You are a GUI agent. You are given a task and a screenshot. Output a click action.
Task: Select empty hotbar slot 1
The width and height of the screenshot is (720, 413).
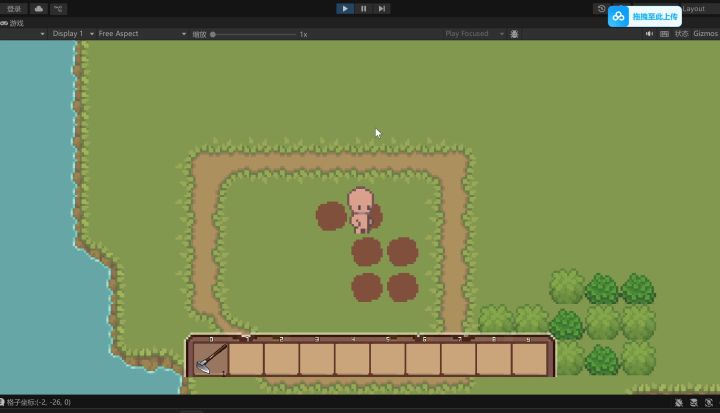click(x=246, y=359)
